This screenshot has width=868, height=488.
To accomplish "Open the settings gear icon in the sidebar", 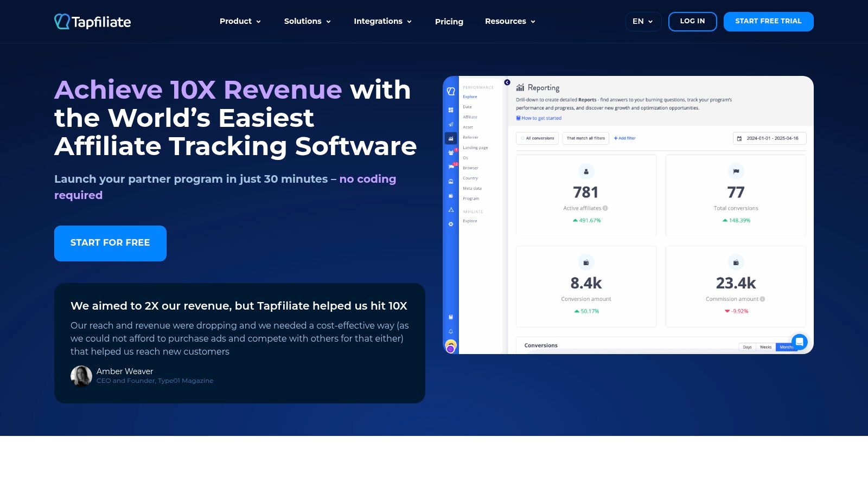I will coord(451,224).
